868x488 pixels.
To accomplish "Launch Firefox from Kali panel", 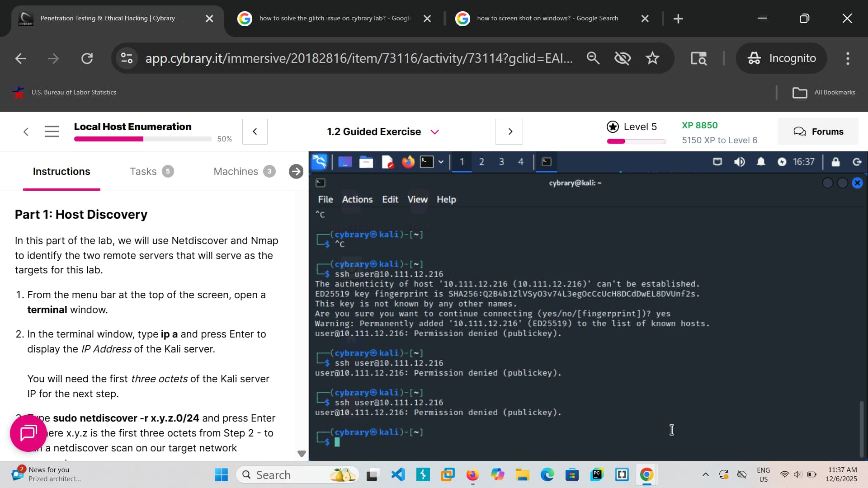I will pyautogui.click(x=408, y=162).
